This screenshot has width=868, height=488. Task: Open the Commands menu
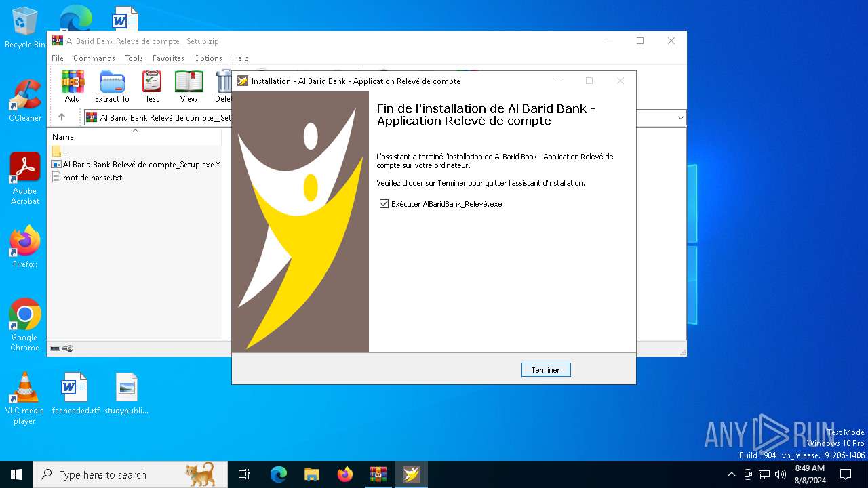(x=94, y=58)
